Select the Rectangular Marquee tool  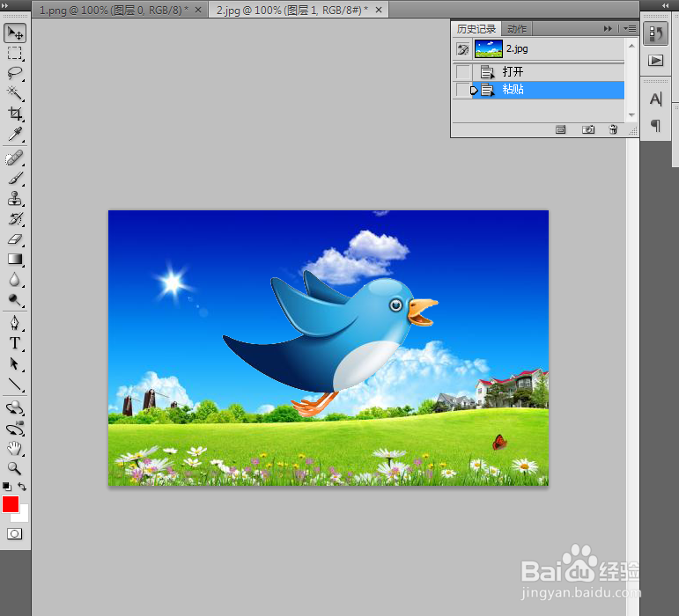point(15,53)
